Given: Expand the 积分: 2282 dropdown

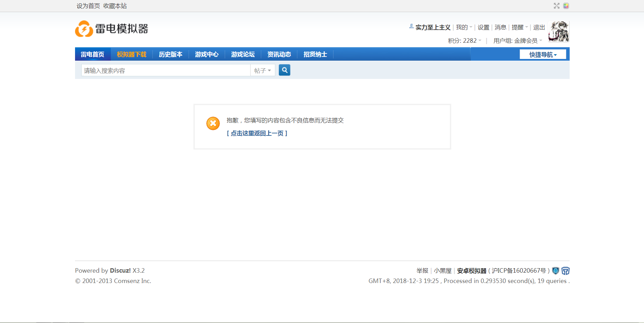Looking at the screenshot, I should tap(465, 41).
